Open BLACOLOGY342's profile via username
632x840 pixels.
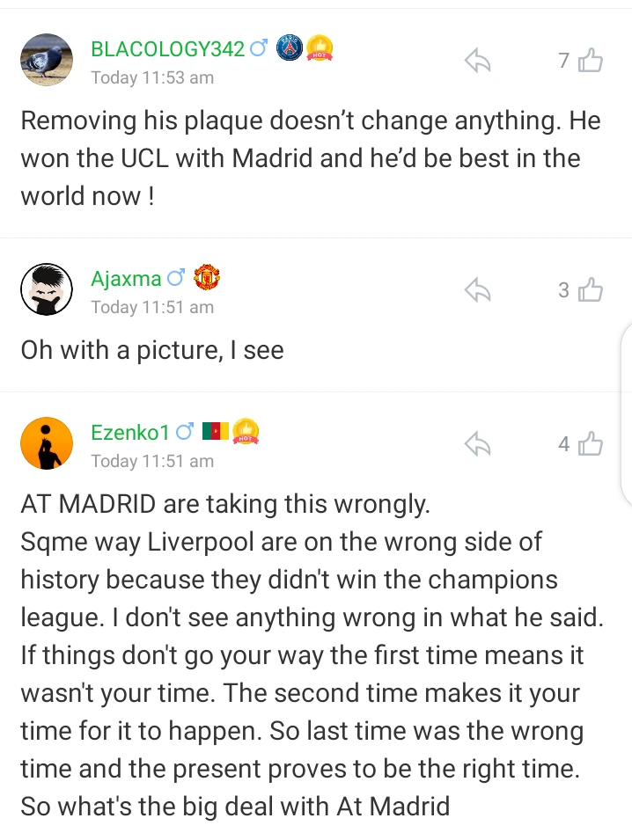pyautogui.click(x=167, y=49)
